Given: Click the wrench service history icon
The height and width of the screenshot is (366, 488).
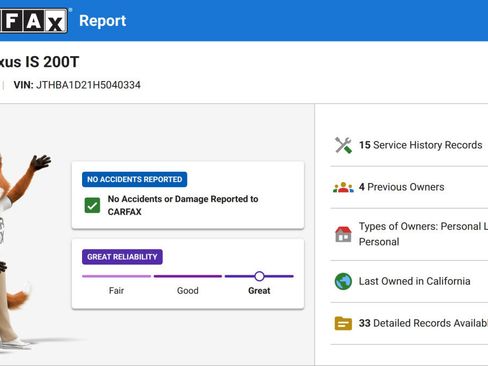Looking at the screenshot, I should pos(343,145).
